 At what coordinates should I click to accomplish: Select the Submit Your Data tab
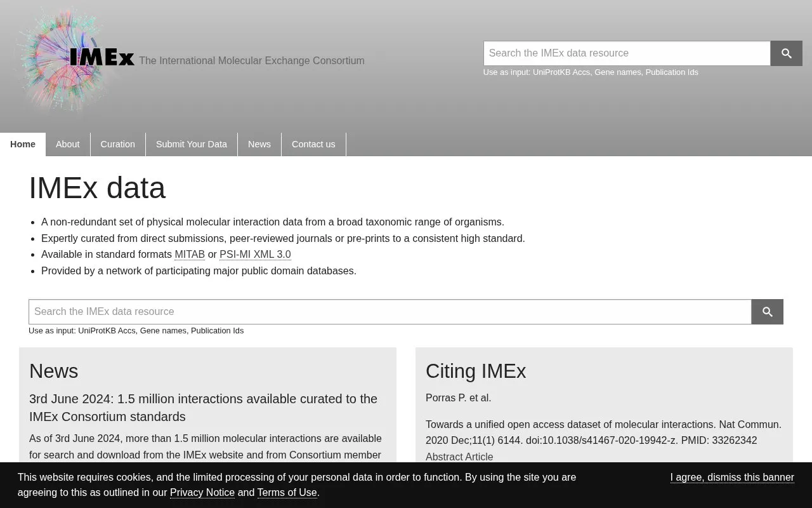click(x=192, y=144)
